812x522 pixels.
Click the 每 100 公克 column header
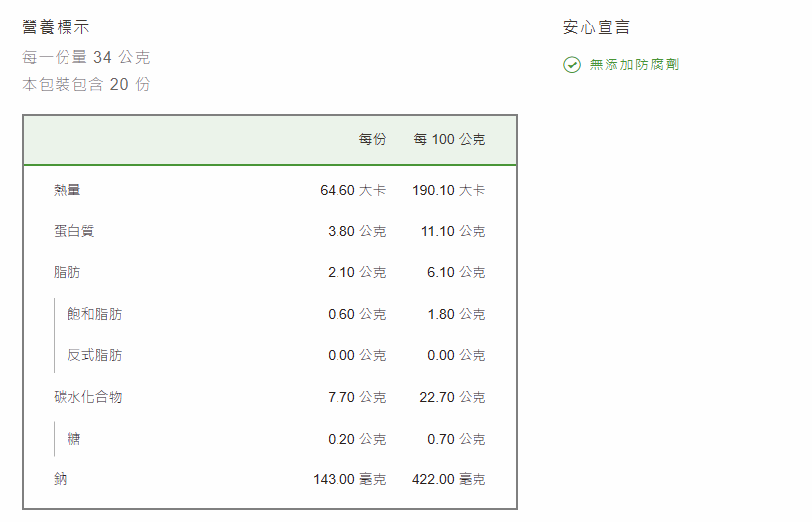click(x=450, y=140)
